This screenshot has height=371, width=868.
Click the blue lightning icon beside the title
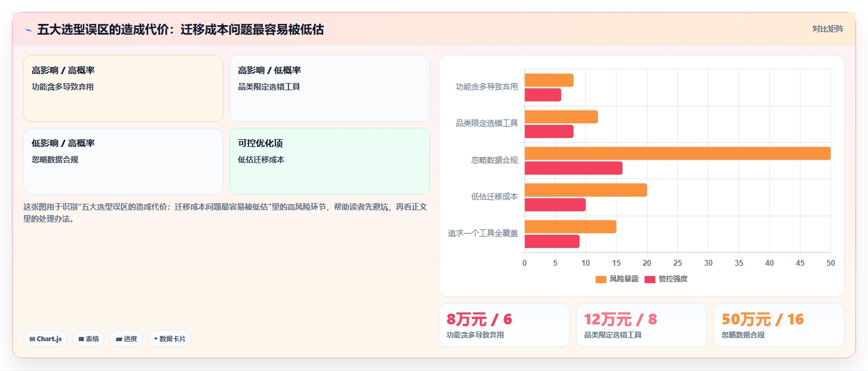[28, 29]
